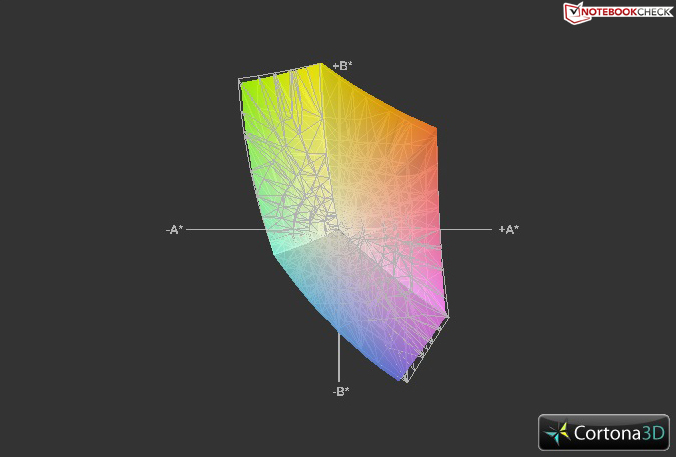Click the -B* axis label

pos(341,391)
